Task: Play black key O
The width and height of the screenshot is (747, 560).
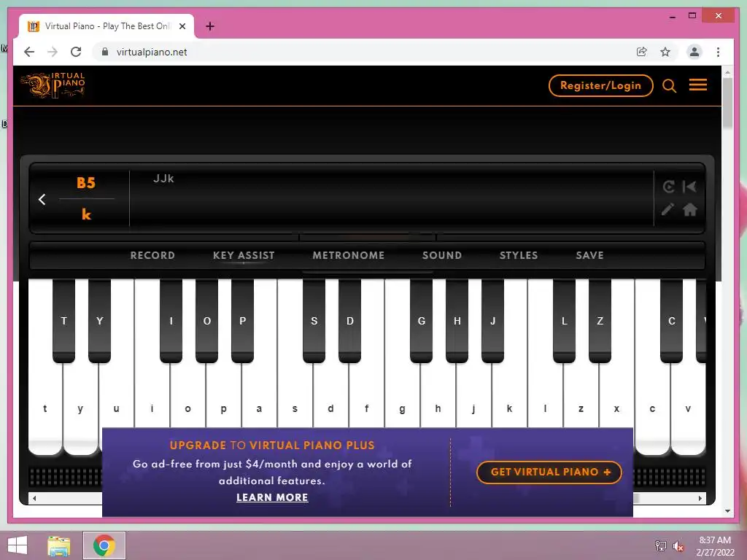Action: click(x=206, y=321)
